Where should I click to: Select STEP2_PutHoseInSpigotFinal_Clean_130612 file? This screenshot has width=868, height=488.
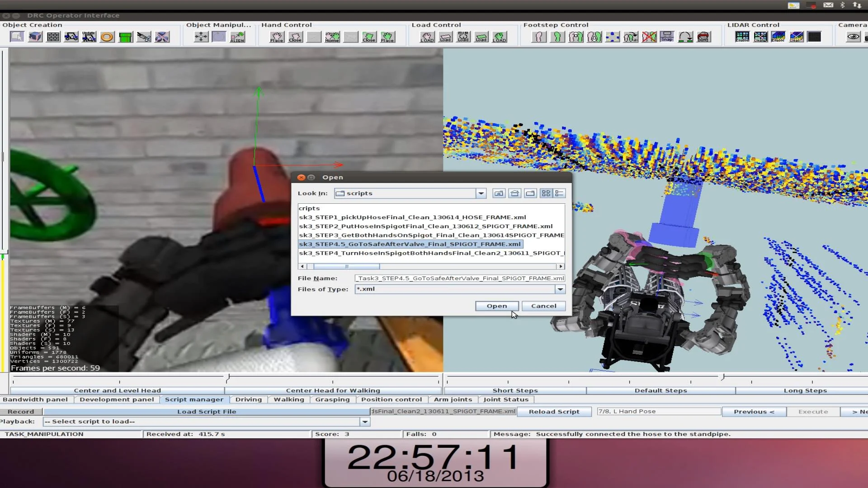click(x=426, y=226)
